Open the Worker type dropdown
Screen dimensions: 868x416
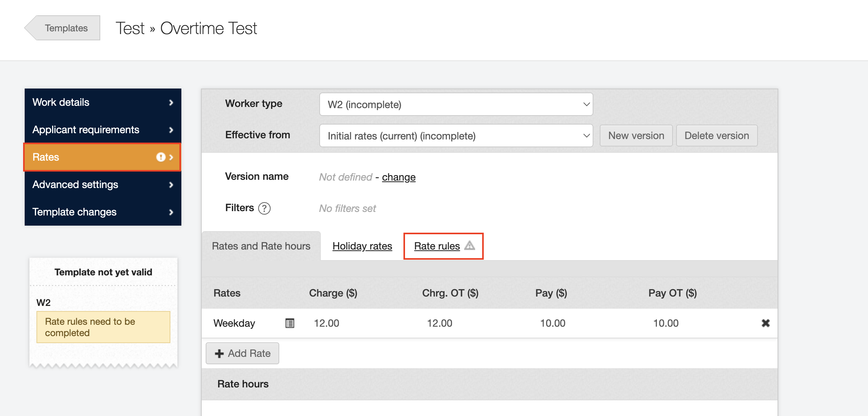pyautogui.click(x=456, y=105)
